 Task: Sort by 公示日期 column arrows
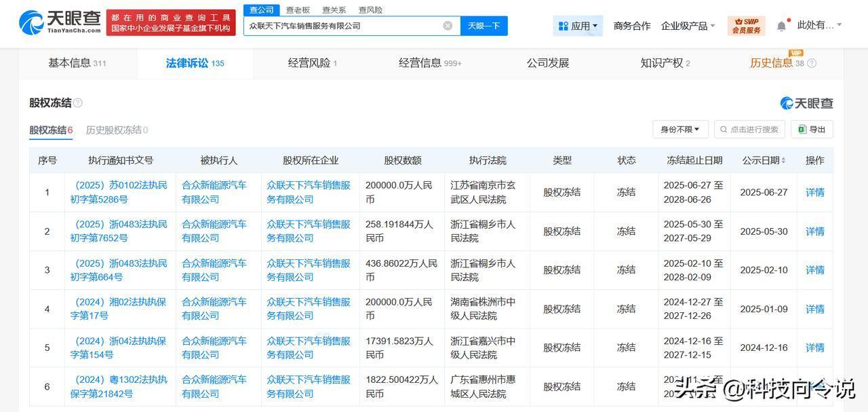pyautogui.click(x=784, y=161)
